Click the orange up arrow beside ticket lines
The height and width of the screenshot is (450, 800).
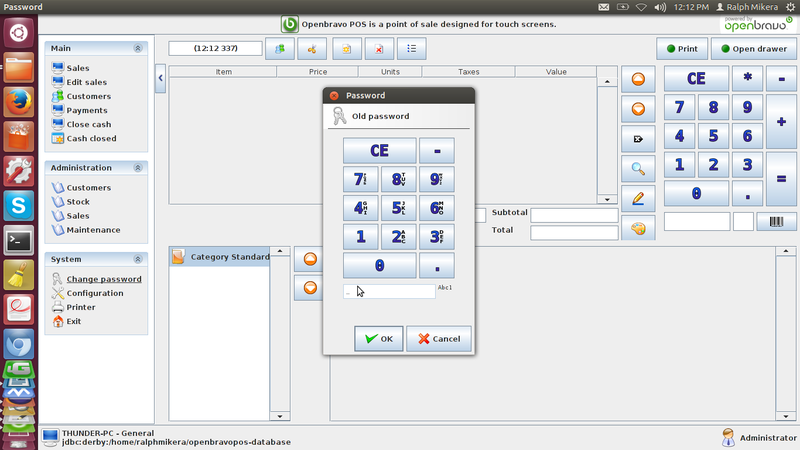coord(638,79)
